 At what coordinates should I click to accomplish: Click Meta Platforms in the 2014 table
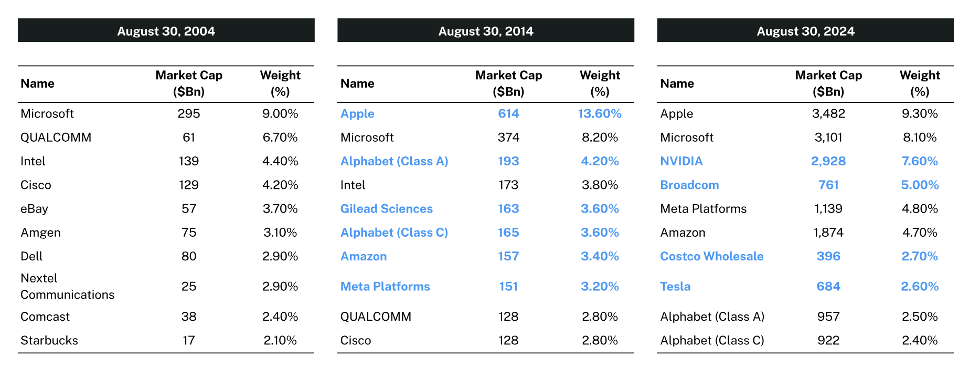[x=385, y=287]
